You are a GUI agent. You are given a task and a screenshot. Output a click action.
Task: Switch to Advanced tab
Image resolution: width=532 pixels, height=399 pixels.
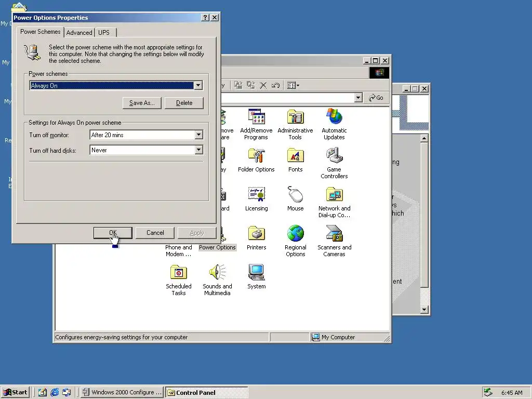(79, 33)
